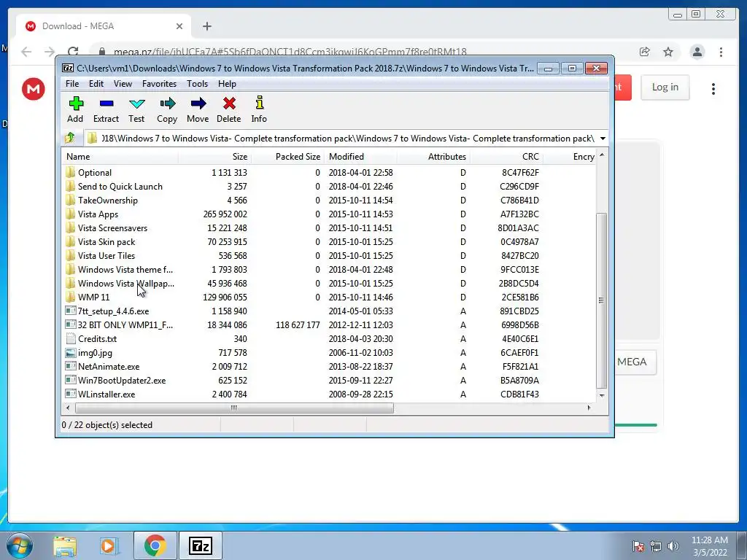Click the Chrome reload page icon
747x560 pixels.
click(x=73, y=52)
